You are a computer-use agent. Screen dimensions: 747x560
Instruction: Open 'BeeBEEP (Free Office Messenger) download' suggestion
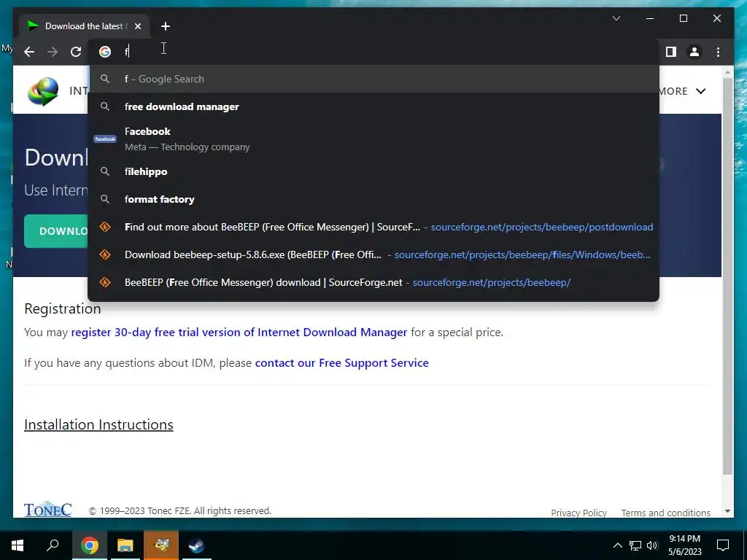tap(373, 282)
